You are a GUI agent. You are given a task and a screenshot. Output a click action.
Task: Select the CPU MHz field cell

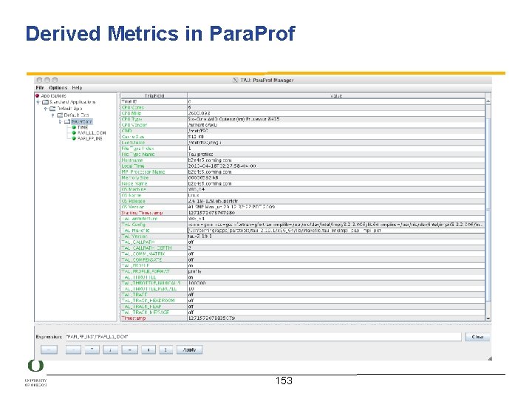[154, 113]
